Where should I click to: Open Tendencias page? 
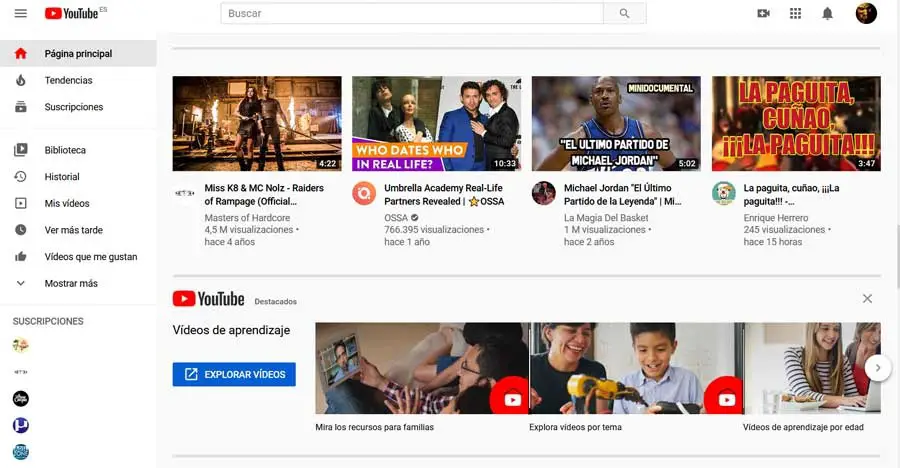pyautogui.click(x=78, y=80)
